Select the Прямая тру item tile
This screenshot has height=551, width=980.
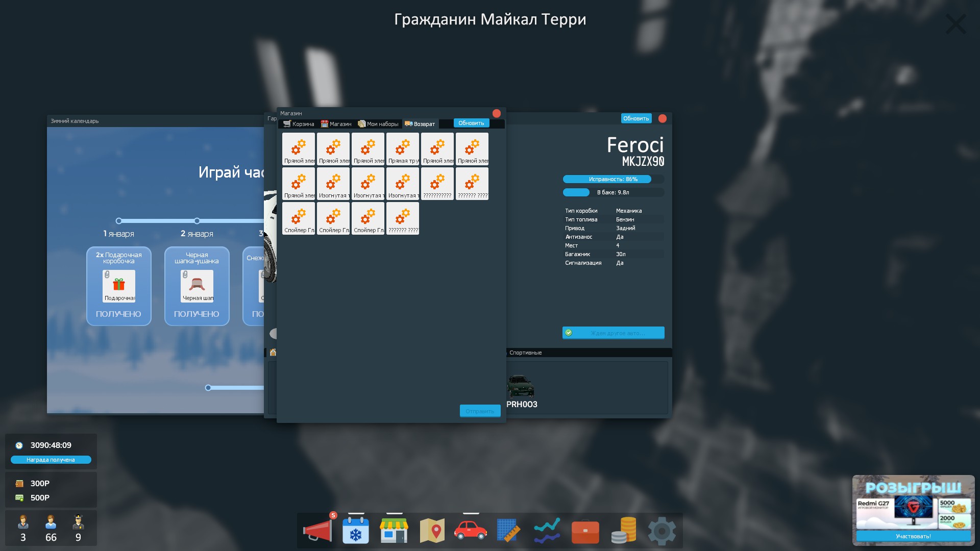click(x=403, y=149)
